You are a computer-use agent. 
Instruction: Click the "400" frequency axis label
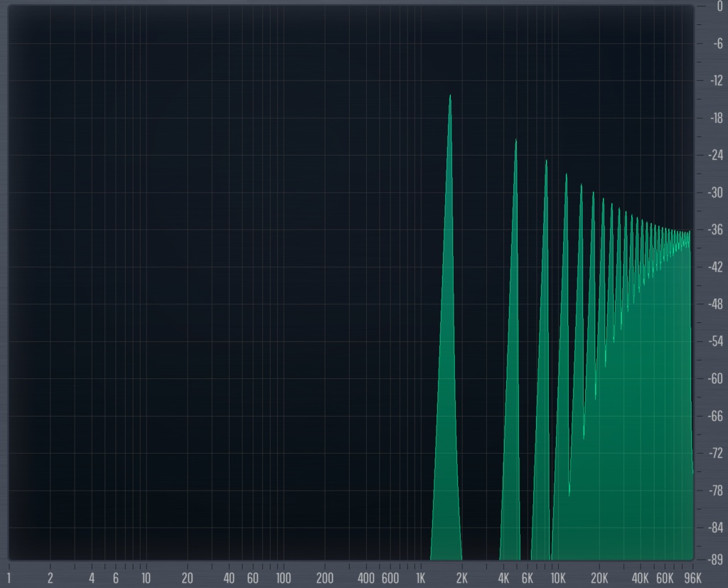point(366,578)
